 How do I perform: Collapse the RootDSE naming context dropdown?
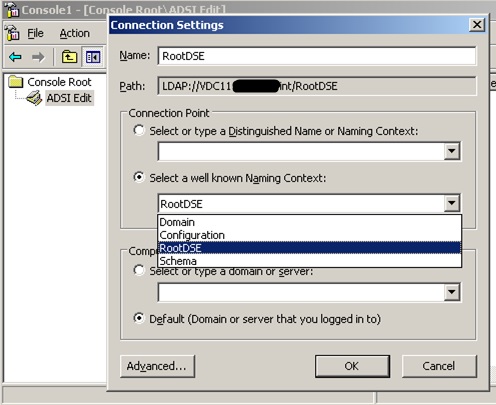point(452,203)
